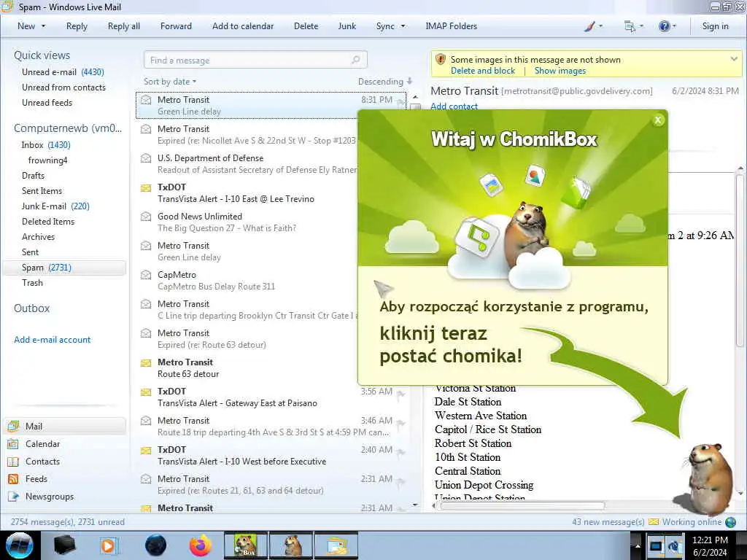The image size is (747, 560).
Task: Click the search magnifier in Find a message
Action: pyautogui.click(x=355, y=60)
